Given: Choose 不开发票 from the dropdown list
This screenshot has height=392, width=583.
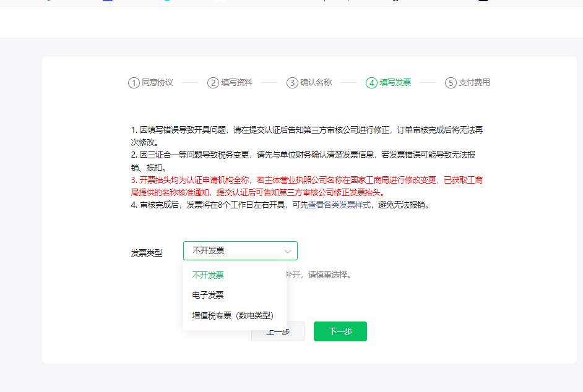Looking at the screenshot, I should click(x=208, y=275).
